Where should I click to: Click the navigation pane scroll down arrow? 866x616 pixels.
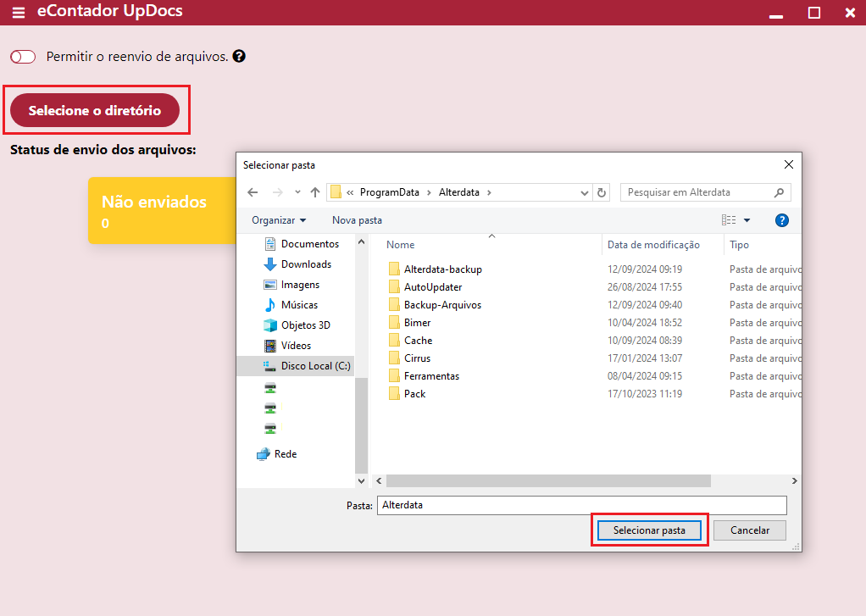361,480
